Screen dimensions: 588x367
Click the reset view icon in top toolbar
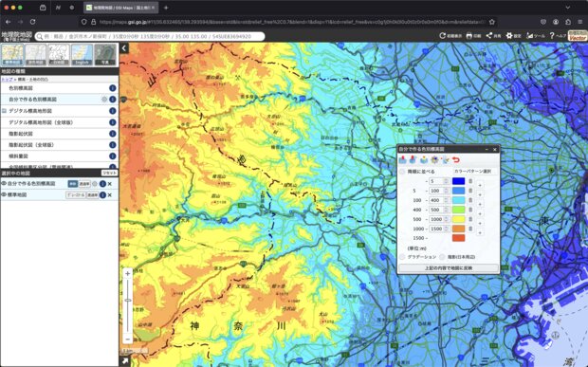click(442, 36)
